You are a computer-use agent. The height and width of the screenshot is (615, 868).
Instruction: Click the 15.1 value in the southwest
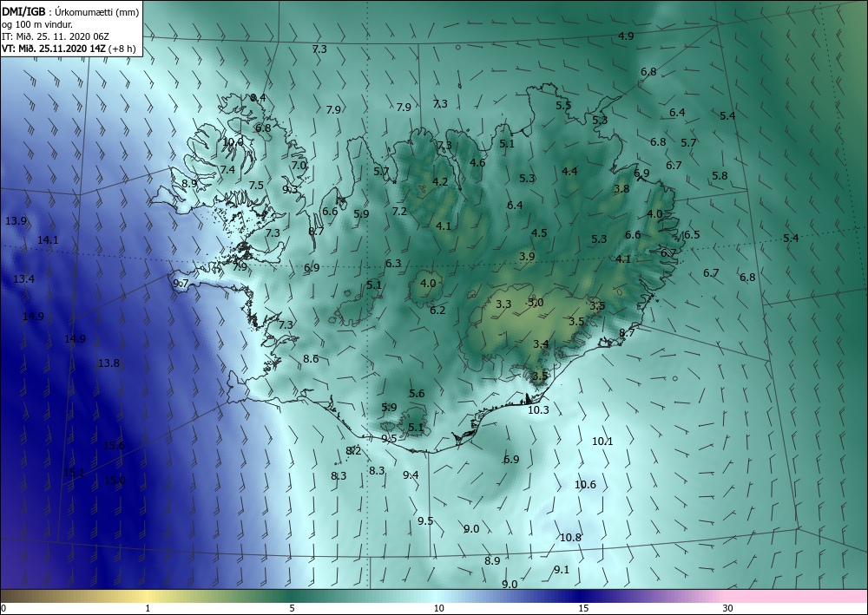tap(74, 473)
